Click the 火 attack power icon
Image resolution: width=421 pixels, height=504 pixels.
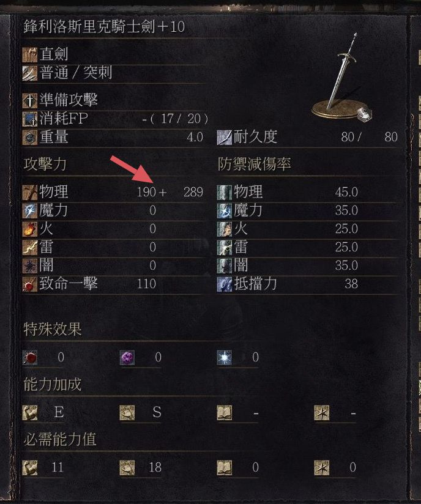(30, 229)
